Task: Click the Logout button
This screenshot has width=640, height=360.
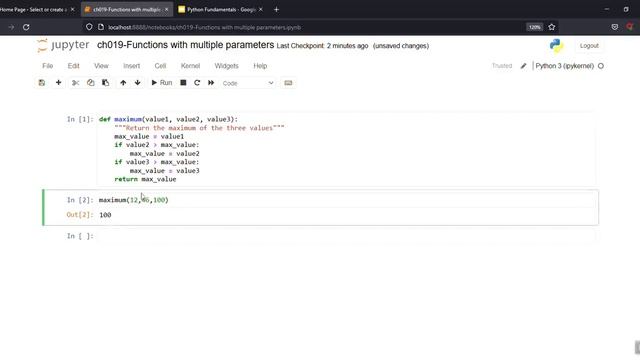Action: click(x=589, y=46)
